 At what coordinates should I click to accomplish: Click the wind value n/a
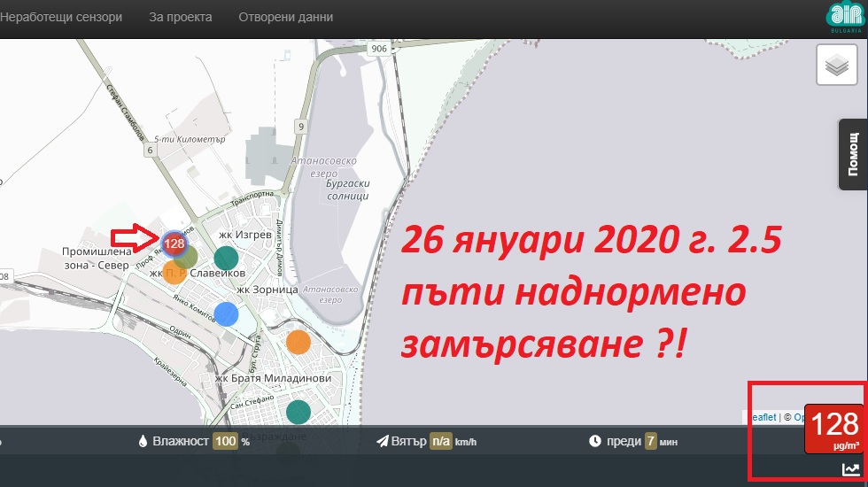pyautogui.click(x=441, y=441)
